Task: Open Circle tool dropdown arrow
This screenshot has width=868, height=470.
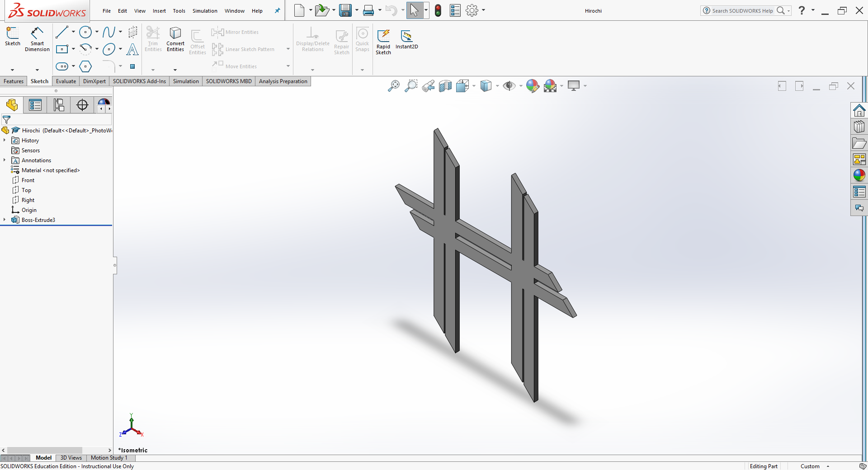Action: 97,32
